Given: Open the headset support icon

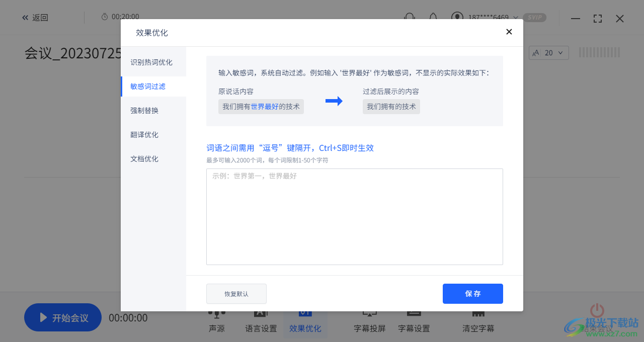Looking at the screenshot, I should coord(409,18).
